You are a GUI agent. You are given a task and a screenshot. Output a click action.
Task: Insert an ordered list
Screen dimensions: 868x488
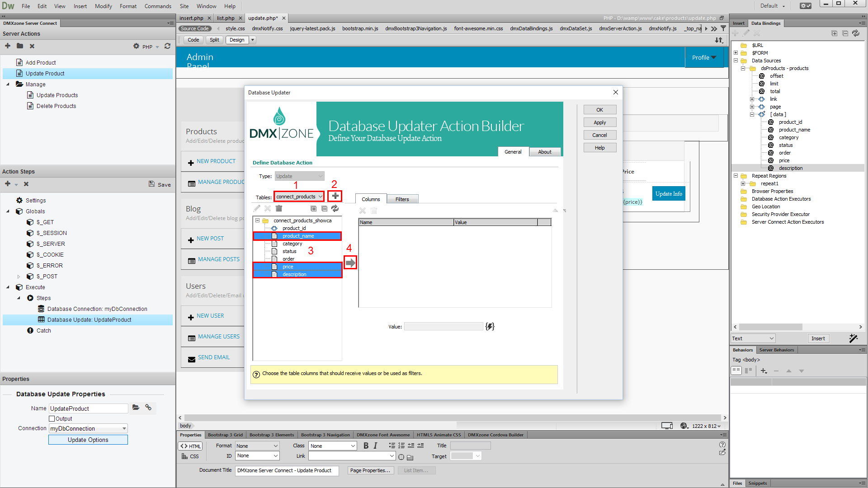pyautogui.click(x=401, y=446)
